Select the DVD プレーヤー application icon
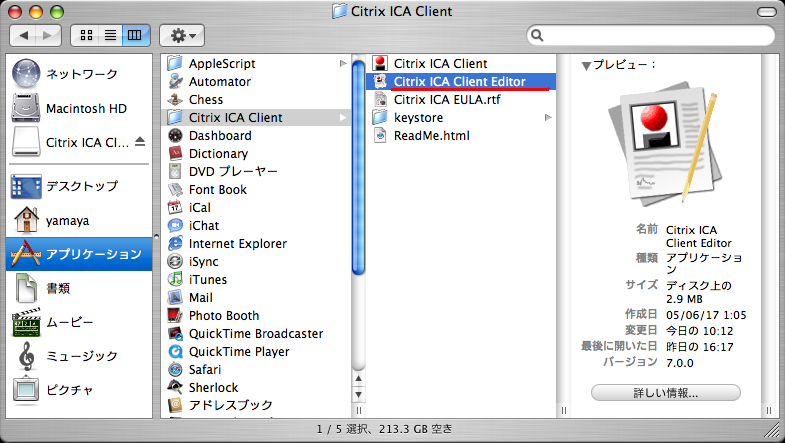 point(175,172)
